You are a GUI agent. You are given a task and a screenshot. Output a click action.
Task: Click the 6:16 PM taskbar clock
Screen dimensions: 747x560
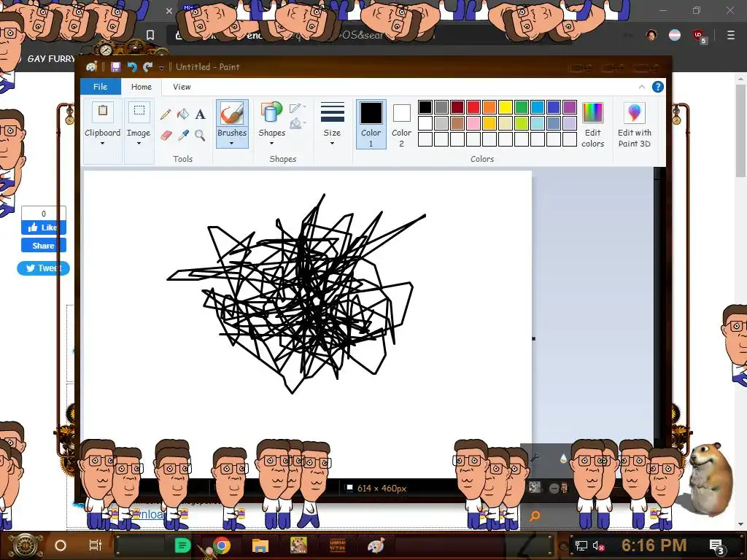click(x=654, y=545)
